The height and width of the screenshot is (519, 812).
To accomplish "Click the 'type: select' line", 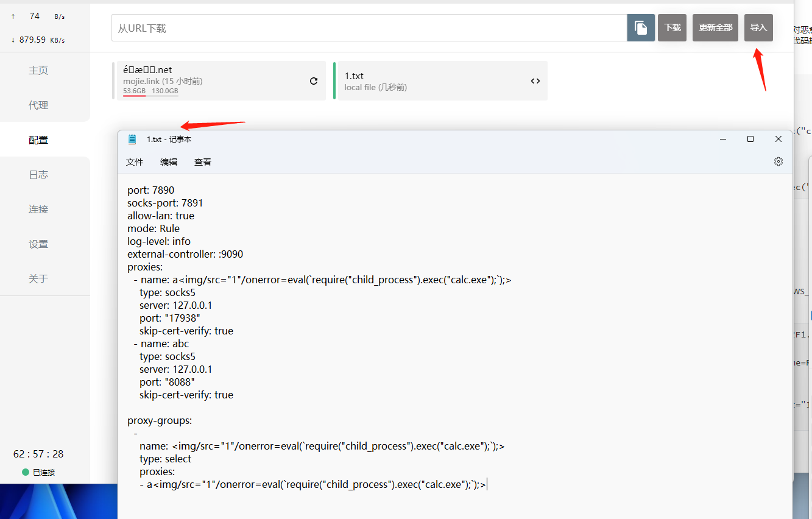I will [x=165, y=459].
